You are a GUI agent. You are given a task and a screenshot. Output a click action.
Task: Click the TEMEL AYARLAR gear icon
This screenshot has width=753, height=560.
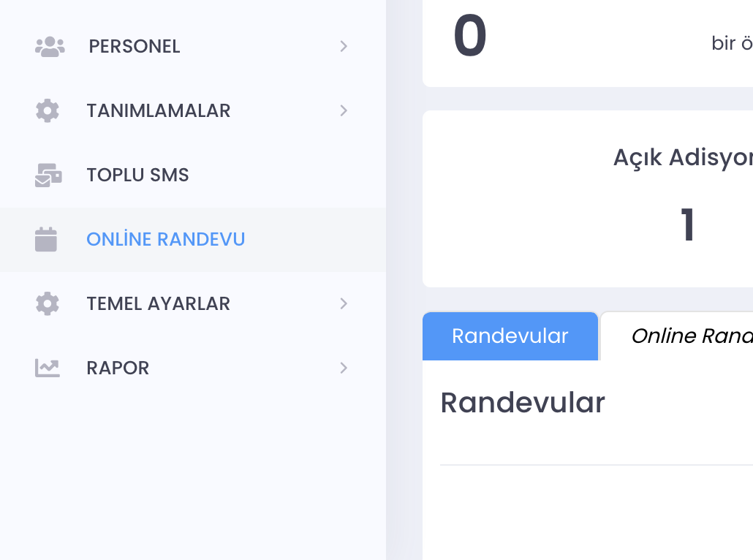pos(48,304)
